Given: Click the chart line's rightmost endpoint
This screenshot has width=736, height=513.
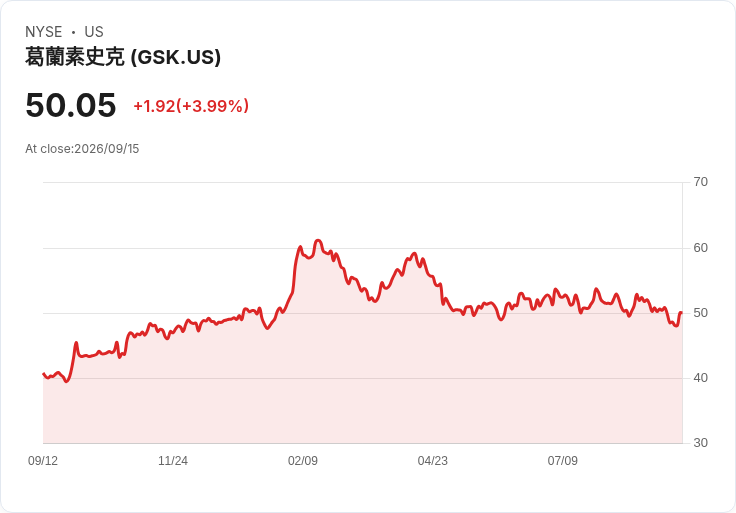Looking at the screenshot, I should pyautogui.click(x=681, y=312).
